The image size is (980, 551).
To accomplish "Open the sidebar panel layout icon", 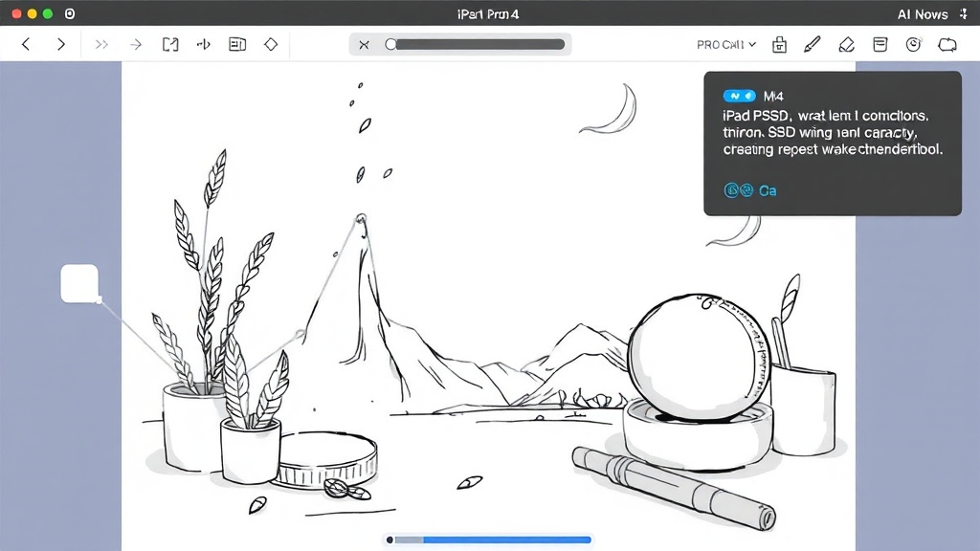I will pos(237,44).
